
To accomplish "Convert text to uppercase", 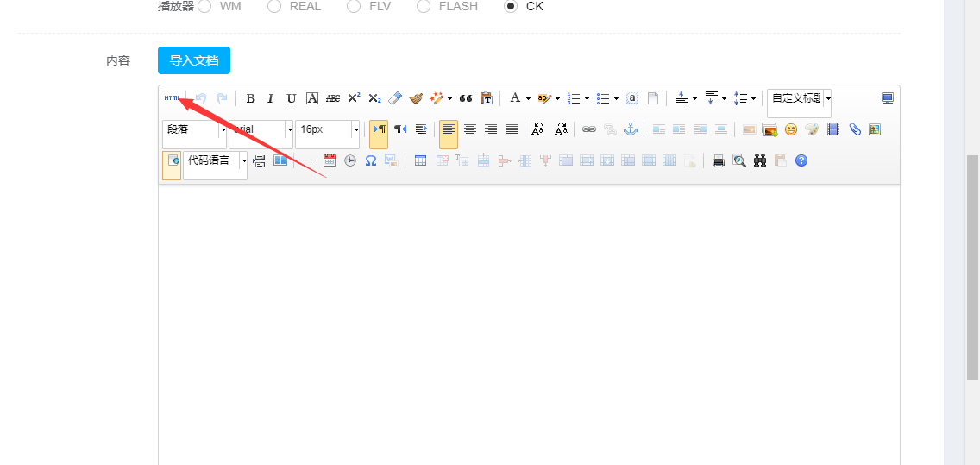I will (537, 129).
